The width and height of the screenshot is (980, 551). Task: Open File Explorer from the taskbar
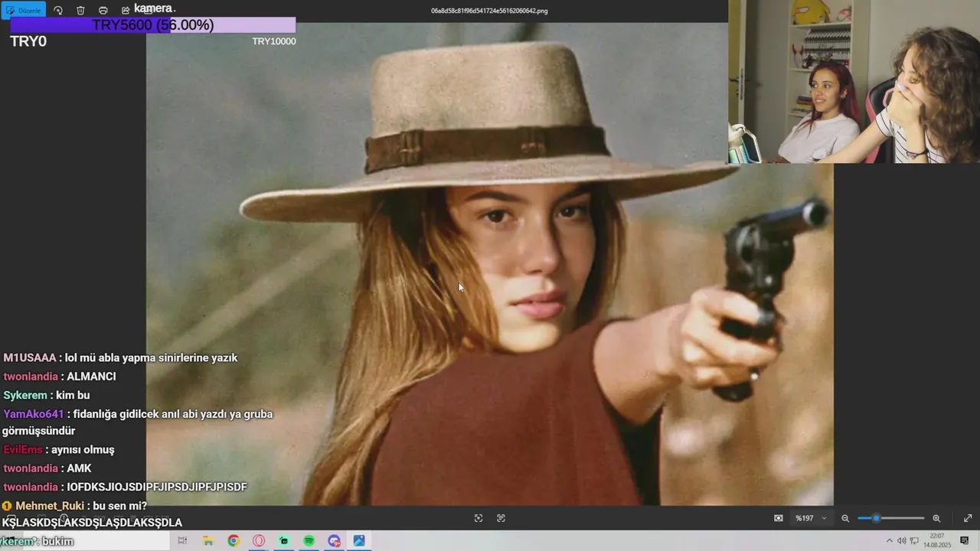click(207, 540)
